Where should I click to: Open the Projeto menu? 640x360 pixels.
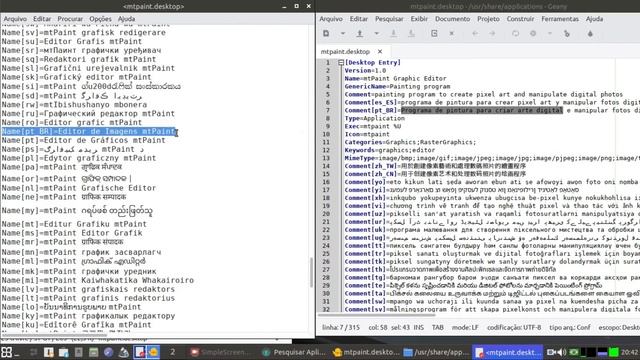click(488, 19)
